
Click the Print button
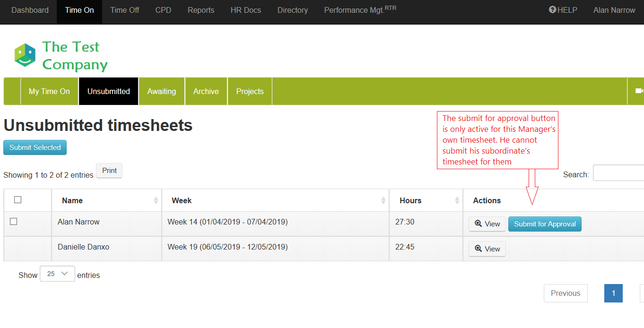tap(109, 171)
